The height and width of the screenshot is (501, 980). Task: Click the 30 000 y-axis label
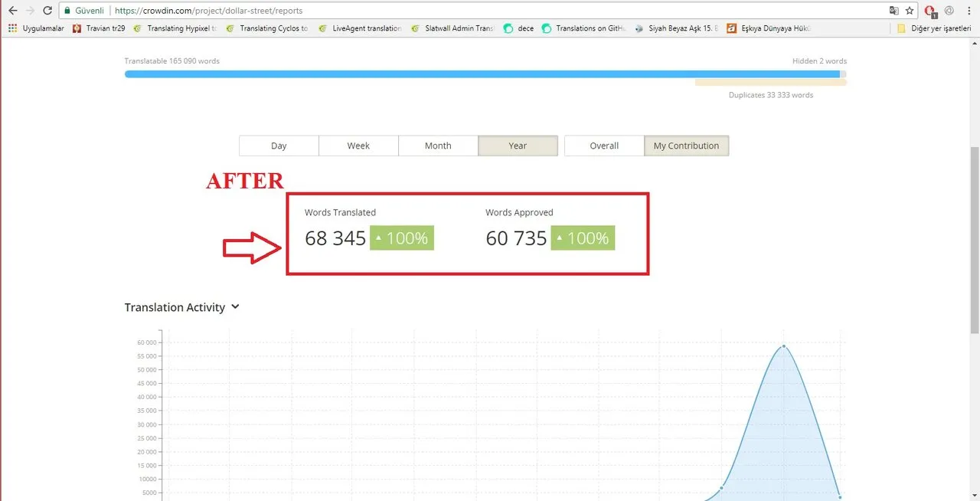tap(147, 425)
